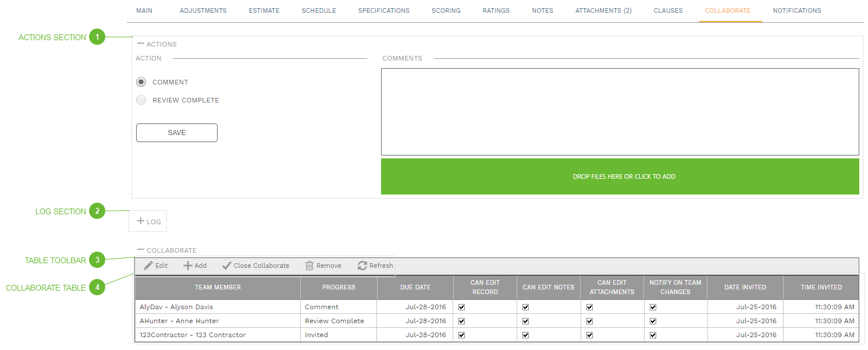Uncheck Can Edit Attachments for Anne Hunter
The image size is (868, 350).
(589, 321)
